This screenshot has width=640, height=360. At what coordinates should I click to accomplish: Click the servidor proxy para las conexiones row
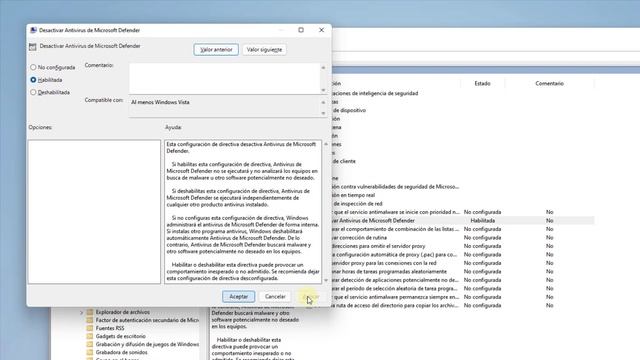(x=463, y=263)
